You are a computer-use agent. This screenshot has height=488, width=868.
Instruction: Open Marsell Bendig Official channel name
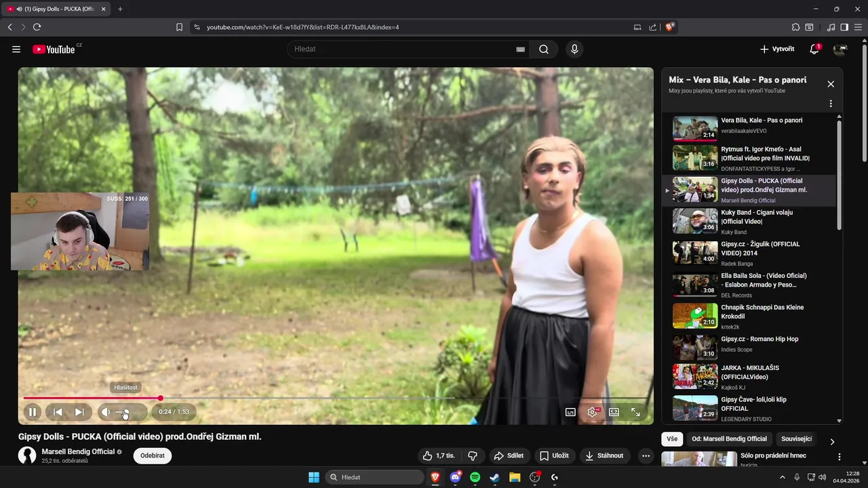point(78,451)
